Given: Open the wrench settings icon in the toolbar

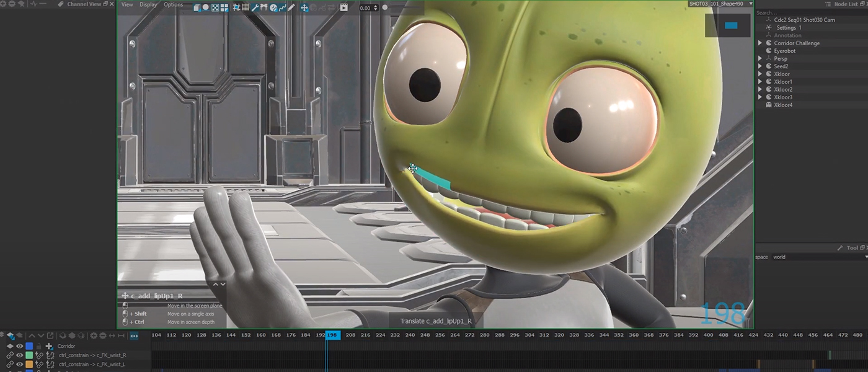Looking at the screenshot, I should [x=254, y=7].
